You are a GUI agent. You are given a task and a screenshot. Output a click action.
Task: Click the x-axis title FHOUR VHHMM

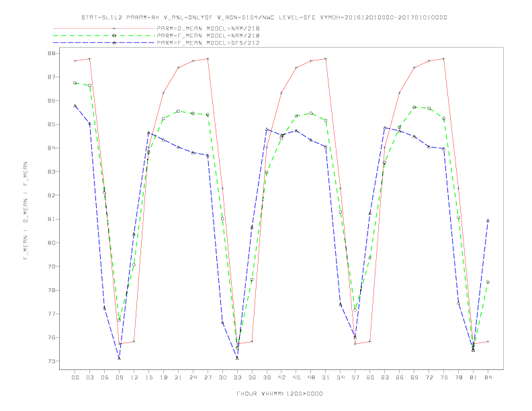coord(279,394)
